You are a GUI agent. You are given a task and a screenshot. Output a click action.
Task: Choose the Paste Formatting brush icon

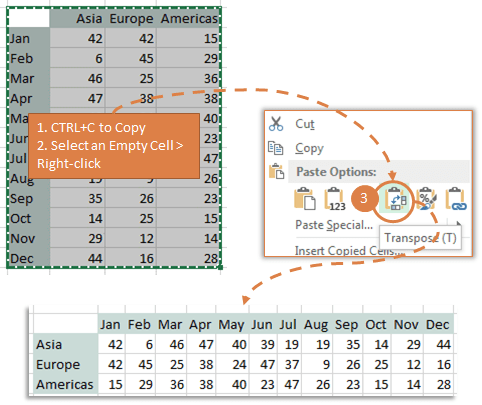coord(426,199)
